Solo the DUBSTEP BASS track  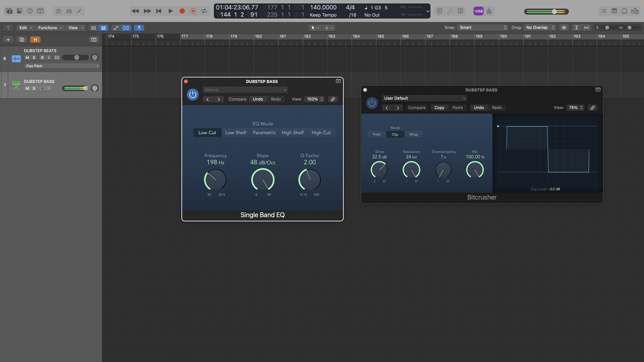[x=34, y=88]
